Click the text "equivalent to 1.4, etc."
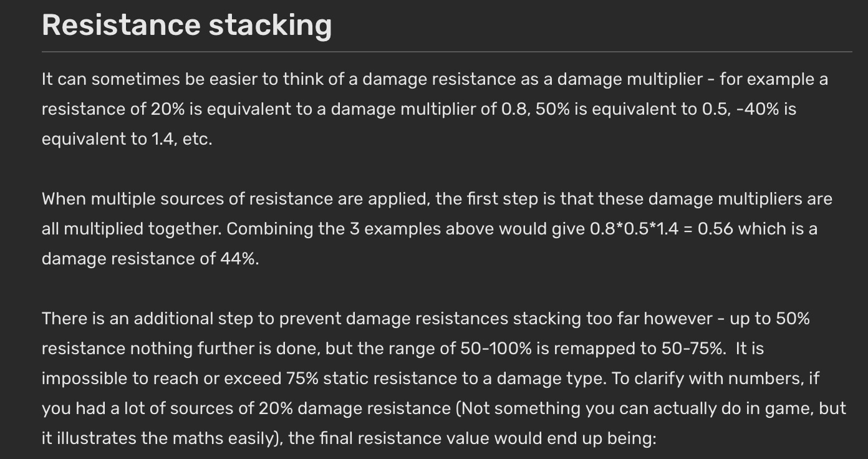 point(127,139)
